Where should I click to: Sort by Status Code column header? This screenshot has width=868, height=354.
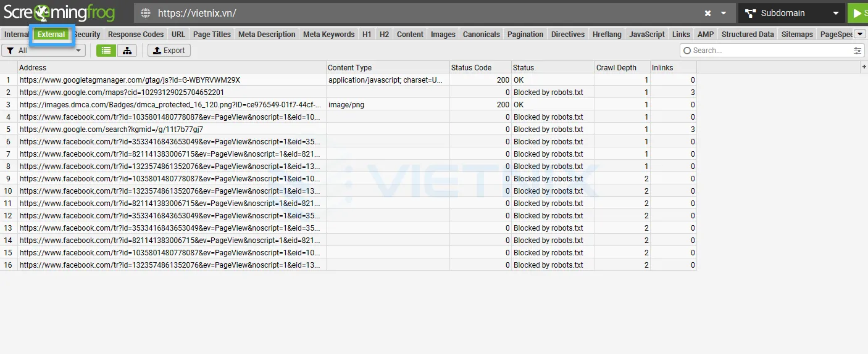pos(471,67)
